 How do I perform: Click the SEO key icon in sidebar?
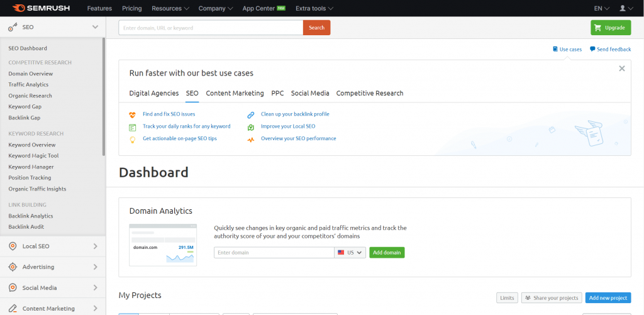pyautogui.click(x=13, y=27)
